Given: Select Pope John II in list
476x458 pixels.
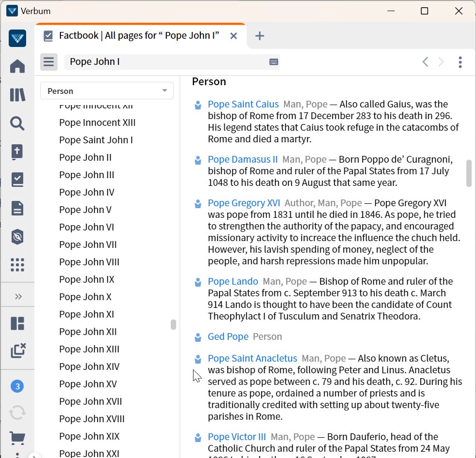Looking at the screenshot, I should pos(85,157).
